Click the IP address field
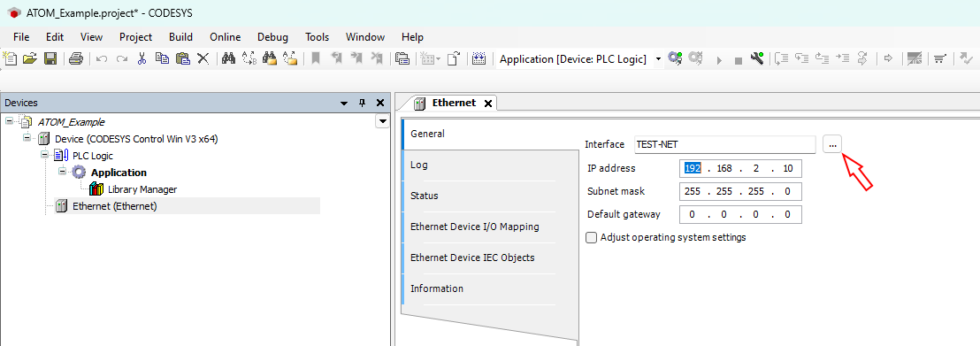The image size is (980, 346). tap(740, 168)
